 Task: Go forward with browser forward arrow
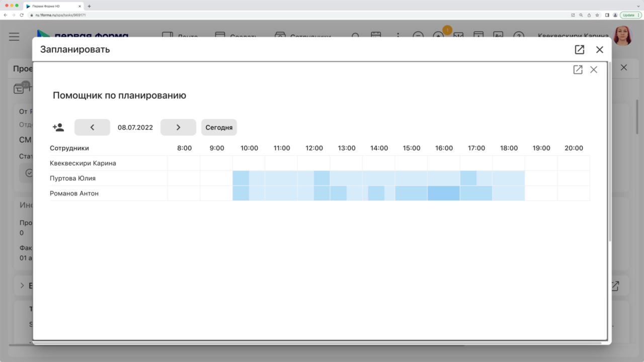point(14,15)
